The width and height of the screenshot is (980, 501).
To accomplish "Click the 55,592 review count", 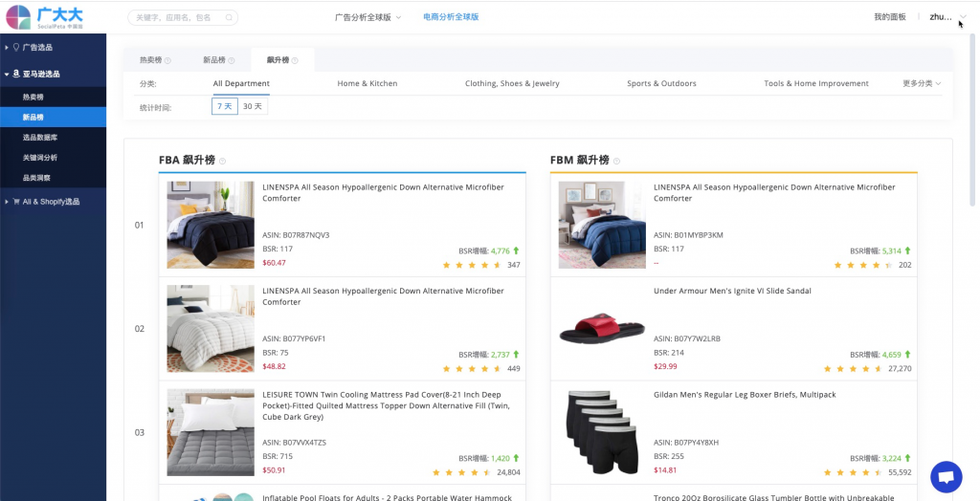I will point(900,472).
